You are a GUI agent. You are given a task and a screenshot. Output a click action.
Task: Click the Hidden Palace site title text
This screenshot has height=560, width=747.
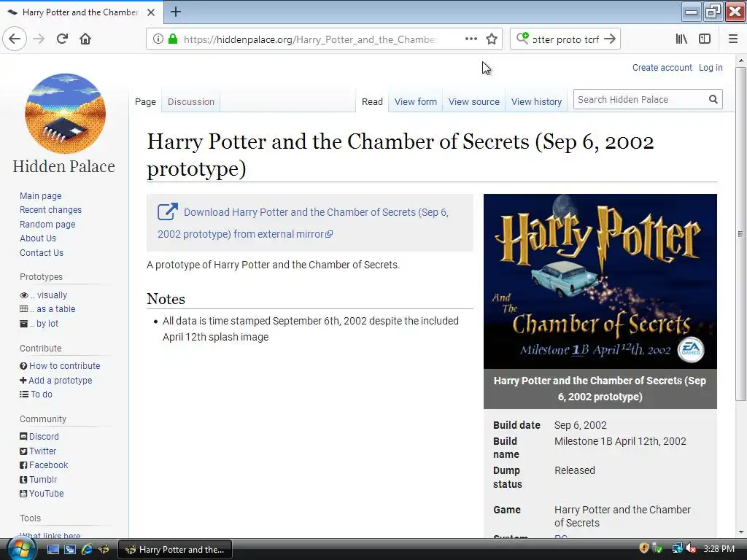[64, 166]
